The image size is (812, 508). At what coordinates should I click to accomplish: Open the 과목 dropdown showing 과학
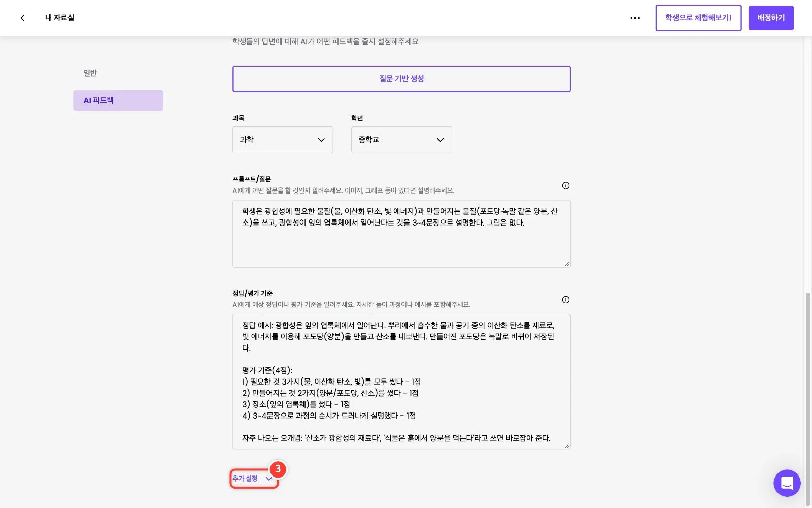283,140
